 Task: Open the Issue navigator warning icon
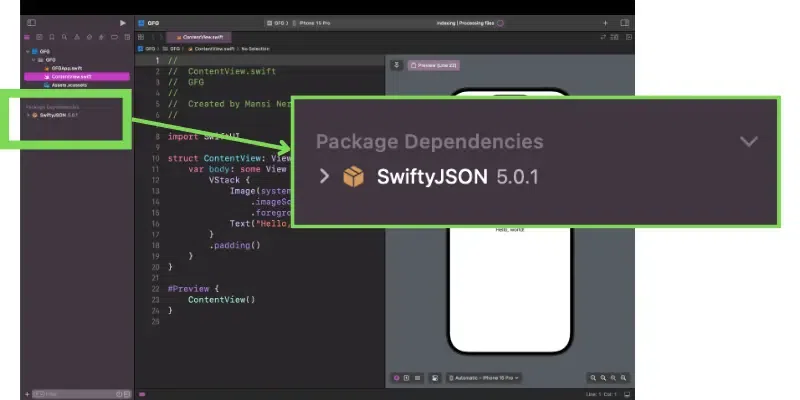(x=77, y=37)
